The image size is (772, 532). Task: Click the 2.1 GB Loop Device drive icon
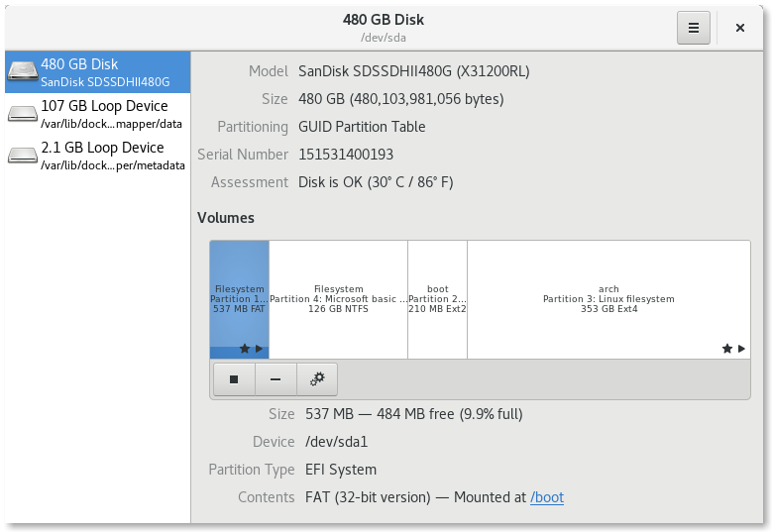(23, 155)
